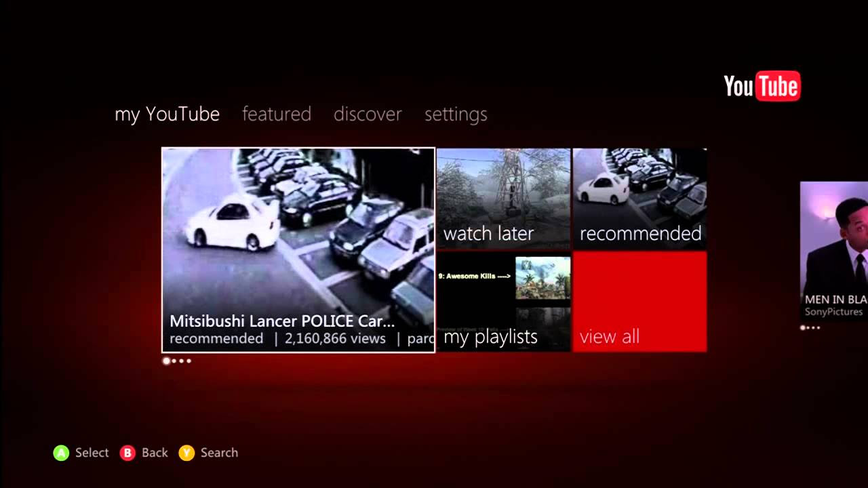Click the SonyPictures channel name
The image size is (868, 488).
pyautogui.click(x=833, y=312)
